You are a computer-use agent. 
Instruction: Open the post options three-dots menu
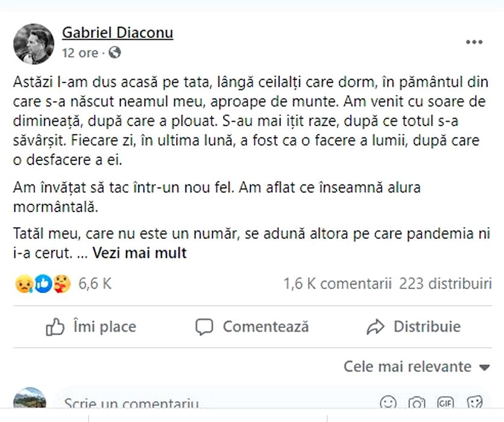474,42
